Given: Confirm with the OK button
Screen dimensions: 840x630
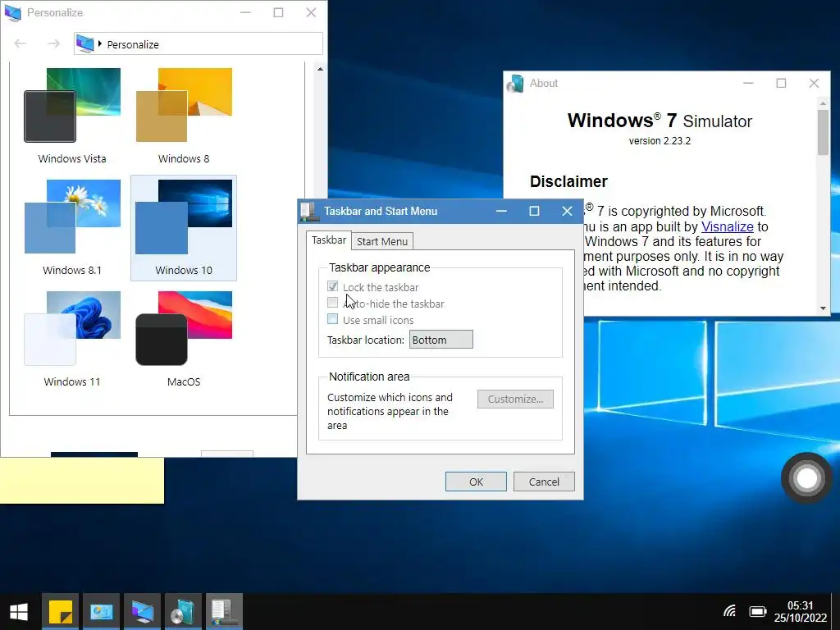Looking at the screenshot, I should click(x=476, y=482).
